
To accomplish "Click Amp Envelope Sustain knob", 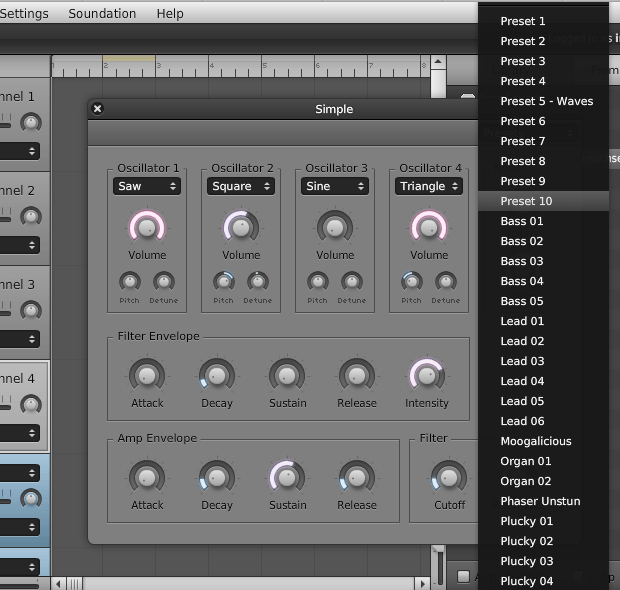I will tap(287, 478).
